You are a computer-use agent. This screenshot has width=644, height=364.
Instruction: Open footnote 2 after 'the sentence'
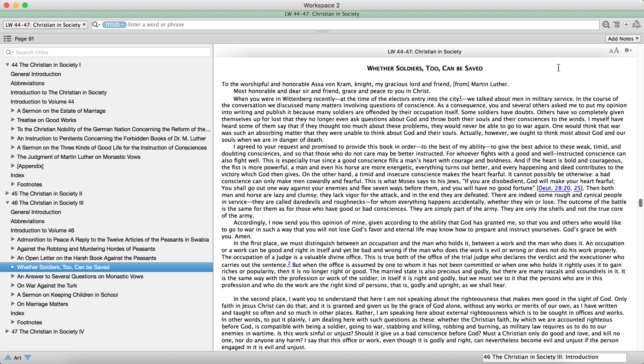[x=289, y=264]
